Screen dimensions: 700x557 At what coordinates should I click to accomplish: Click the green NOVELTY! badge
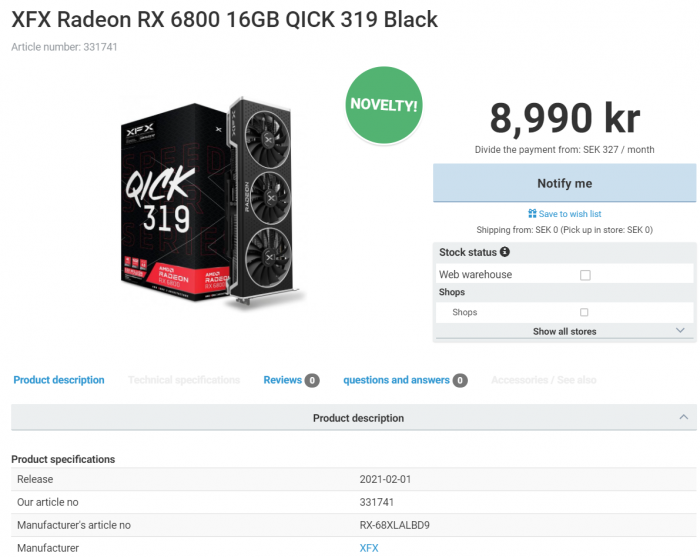coord(384,105)
